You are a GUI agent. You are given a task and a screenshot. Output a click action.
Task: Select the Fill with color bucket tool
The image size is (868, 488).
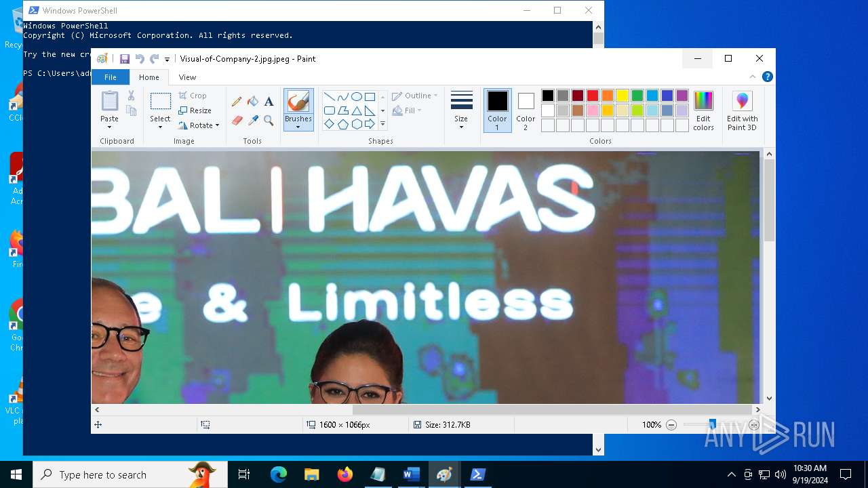point(253,102)
